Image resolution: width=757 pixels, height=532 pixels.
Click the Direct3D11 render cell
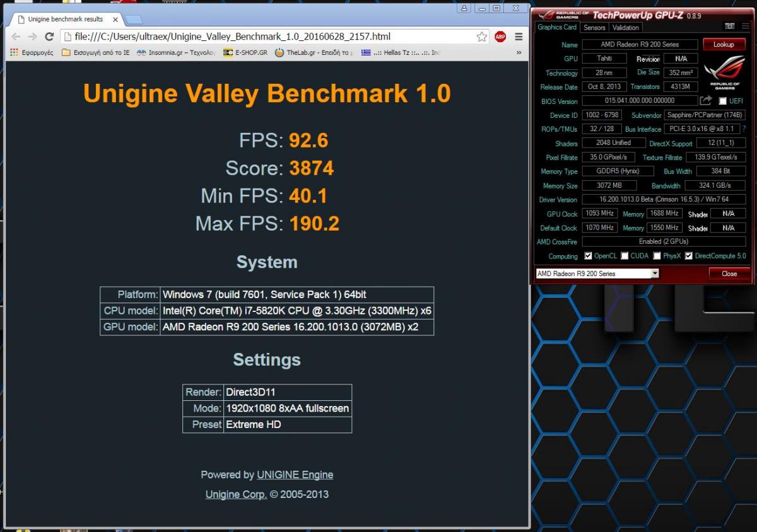coord(288,392)
